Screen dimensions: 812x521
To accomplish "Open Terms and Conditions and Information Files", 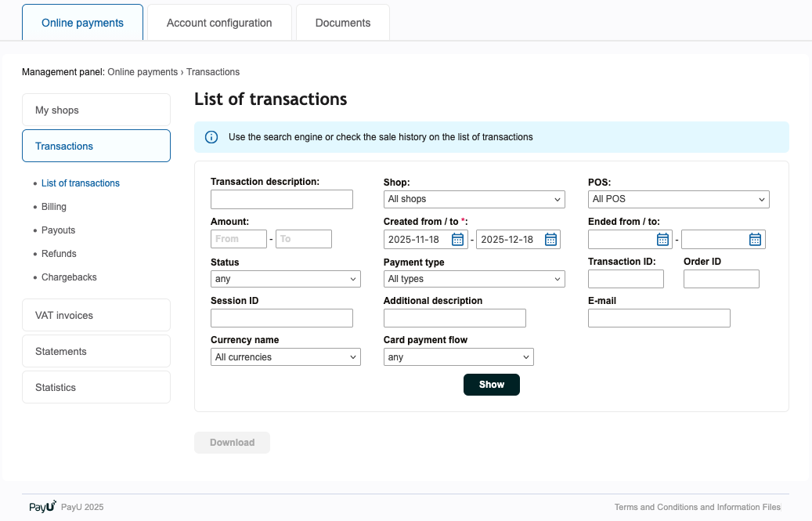I will [697, 508].
